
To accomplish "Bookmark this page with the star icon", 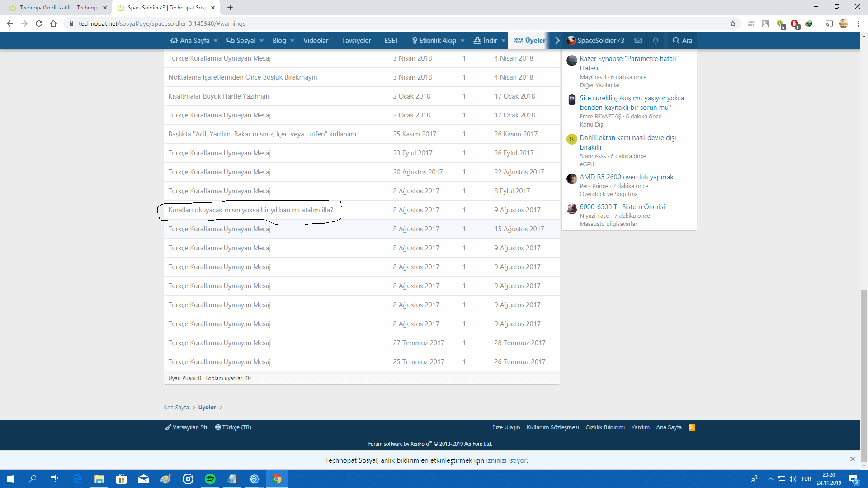I will [733, 23].
